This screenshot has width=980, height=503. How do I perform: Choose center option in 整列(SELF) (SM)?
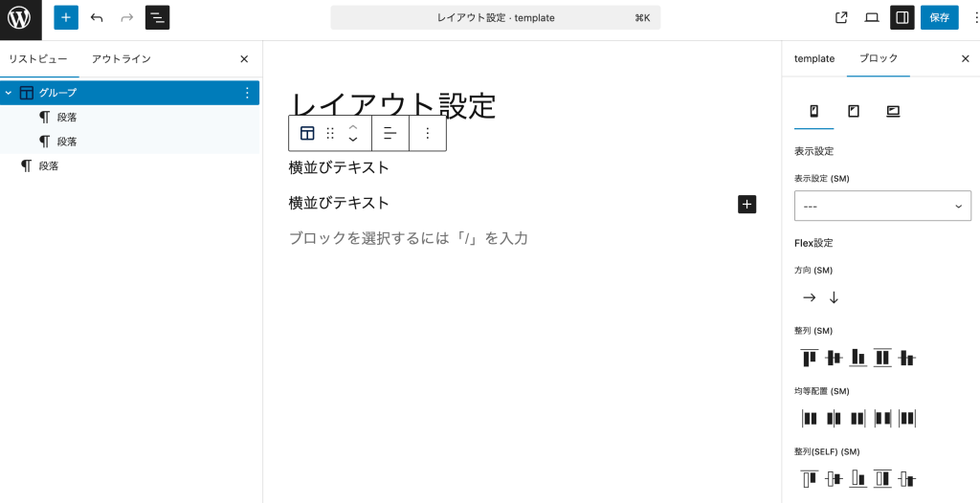pos(834,479)
